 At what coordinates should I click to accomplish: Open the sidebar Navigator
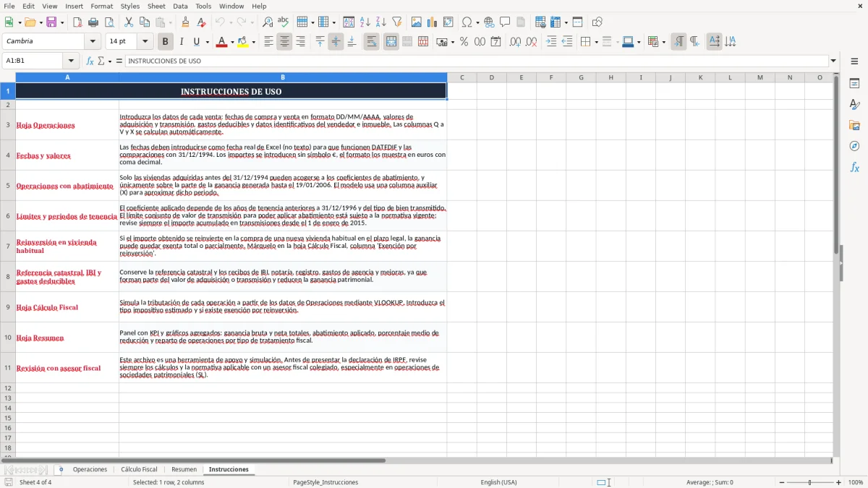(x=854, y=146)
